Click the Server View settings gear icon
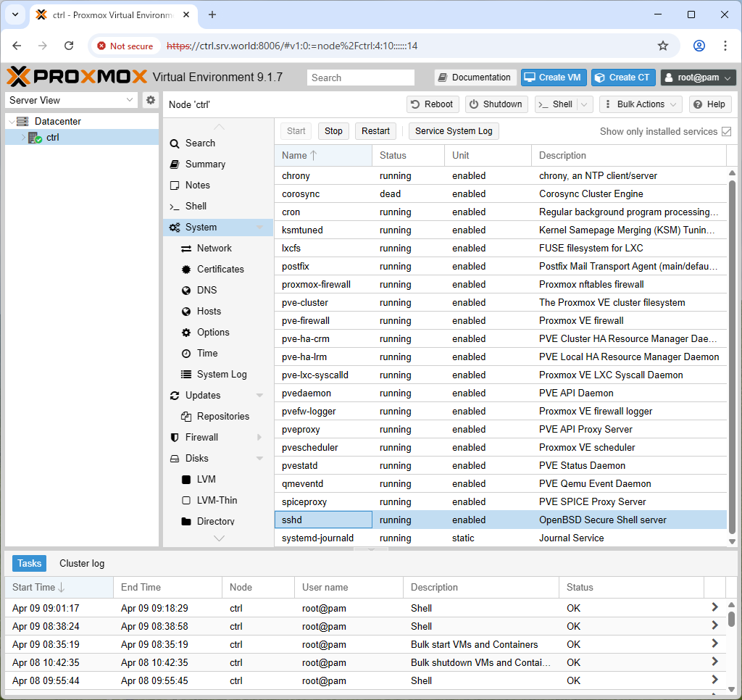The image size is (742, 700). (x=151, y=100)
